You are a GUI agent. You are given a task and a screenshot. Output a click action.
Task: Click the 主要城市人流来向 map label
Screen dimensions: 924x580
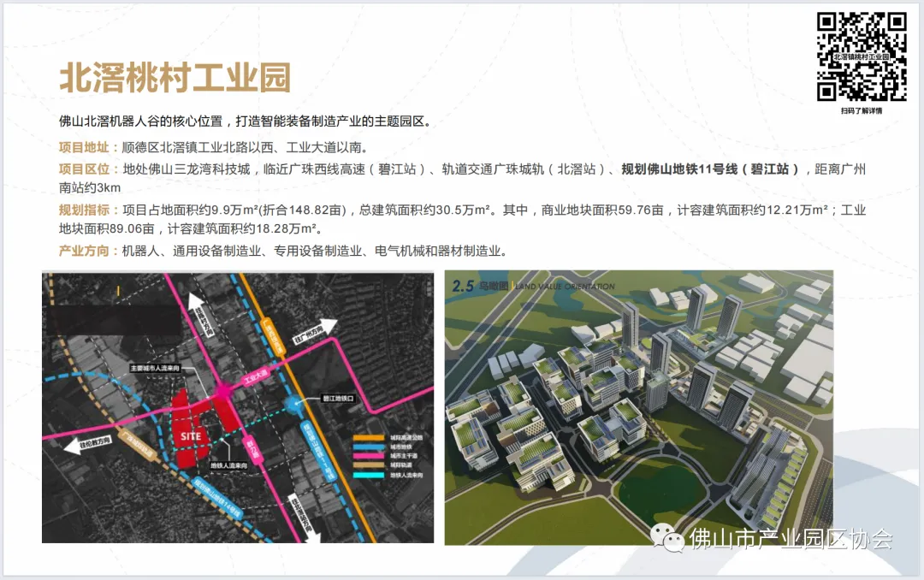(155, 368)
